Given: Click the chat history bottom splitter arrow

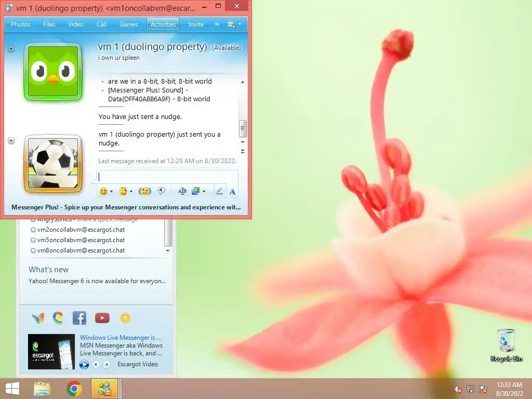Looking at the screenshot, I should point(243,151).
